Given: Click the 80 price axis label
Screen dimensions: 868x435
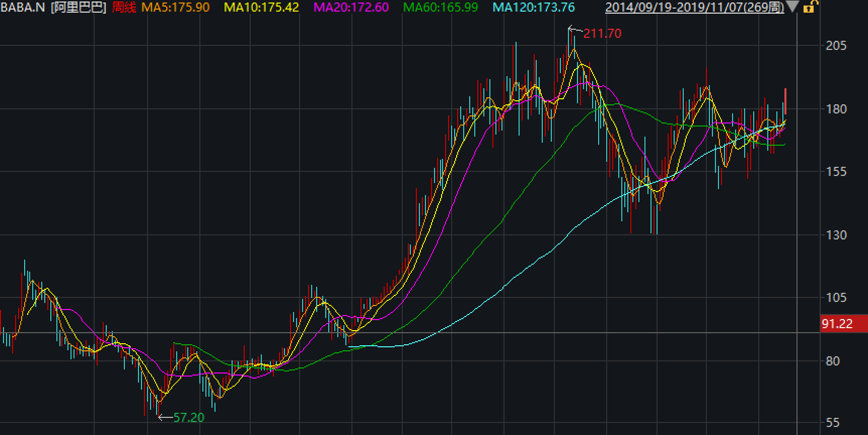Looking at the screenshot, I should point(833,361).
